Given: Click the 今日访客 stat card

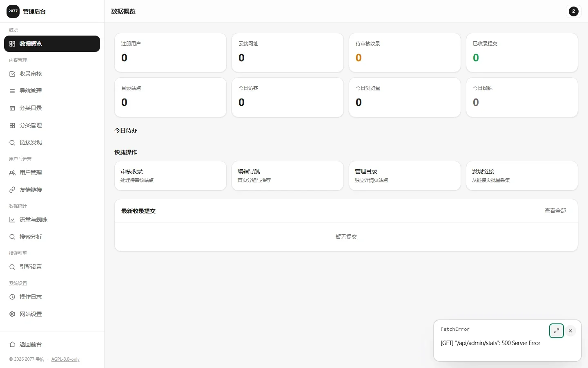Looking at the screenshot, I should pos(287,97).
